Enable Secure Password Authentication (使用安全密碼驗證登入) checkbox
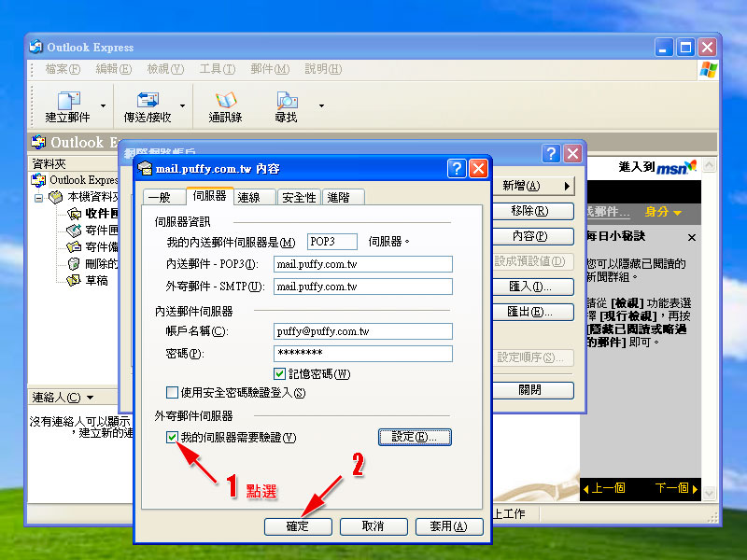The width and height of the screenshot is (747, 560). tap(172, 392)
